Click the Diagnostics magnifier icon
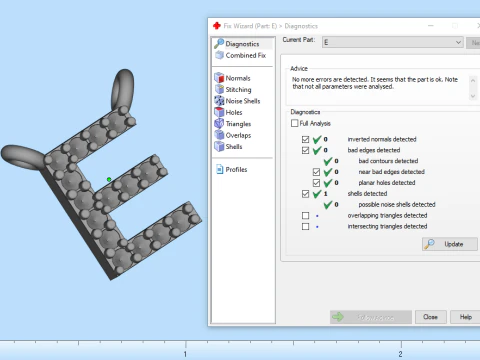The height and width of the screenshot is (360, 480). pyautogui.click(x=219, y=44)
